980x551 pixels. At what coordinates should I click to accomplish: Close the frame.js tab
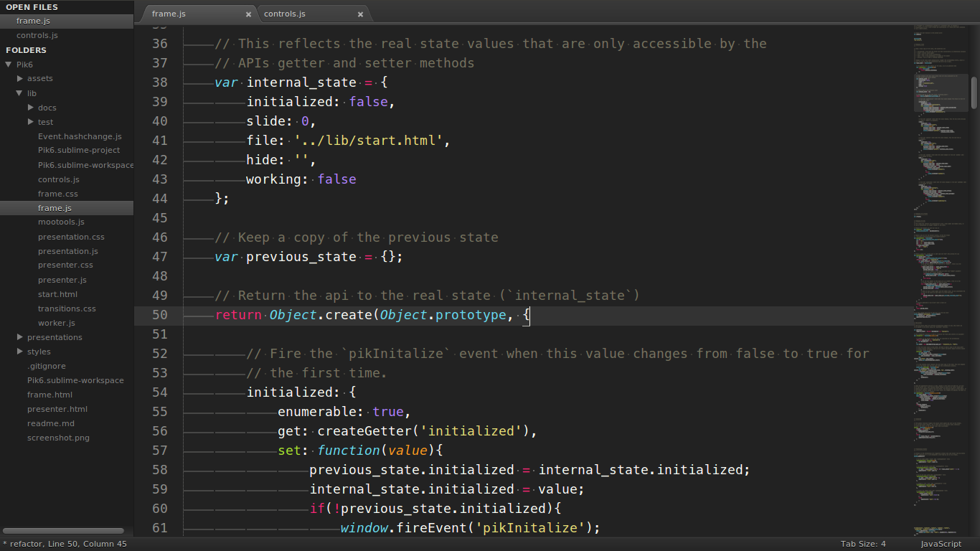click(248, 14)
